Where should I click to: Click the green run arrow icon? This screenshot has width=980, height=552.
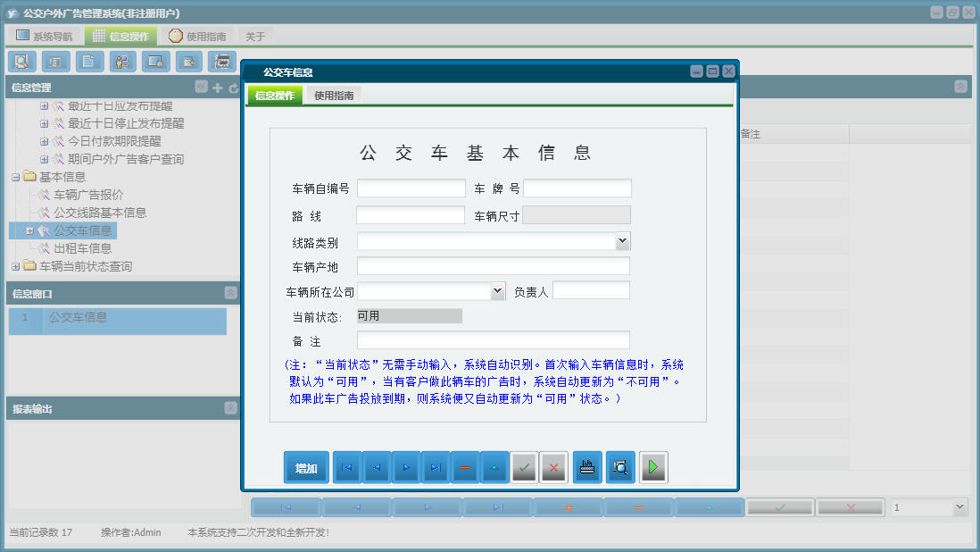[652, 467]
